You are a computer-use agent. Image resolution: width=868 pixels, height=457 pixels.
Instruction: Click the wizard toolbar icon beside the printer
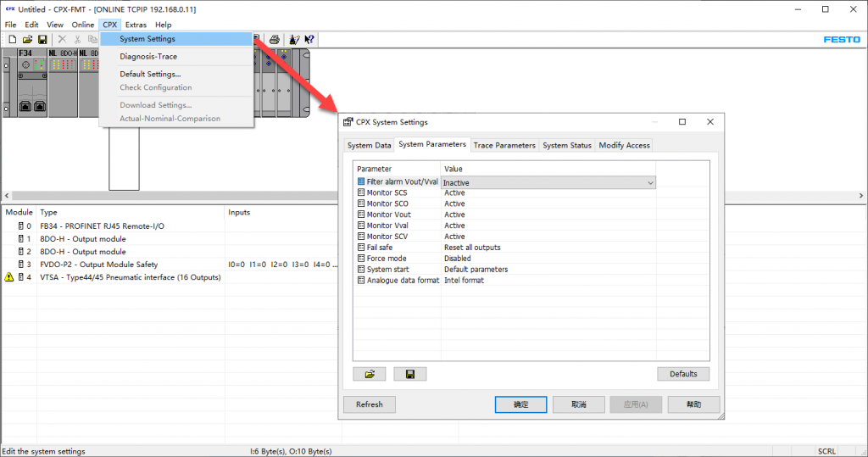pos(294,39)
